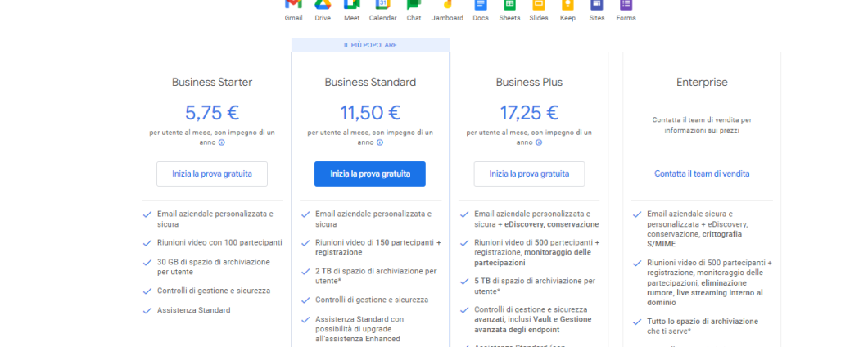This screenshot has width=868, height=347.
Task: Show info tooltip for Business Standard pricing
Action: click(380, 142)
